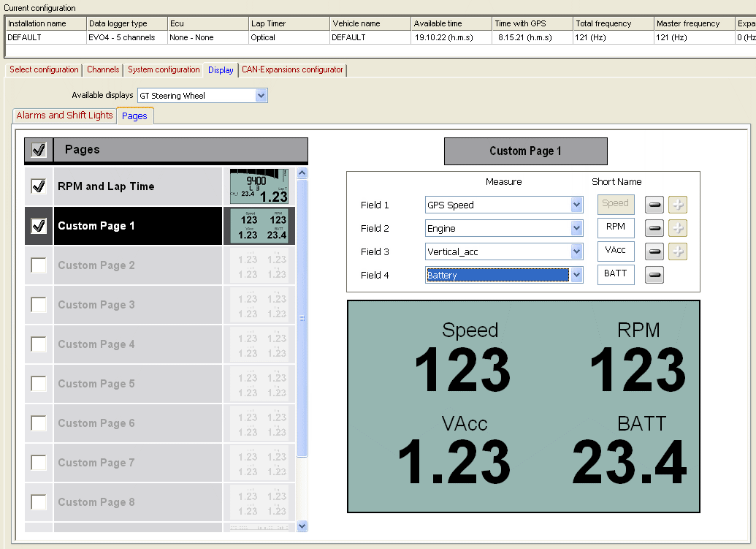756x549 pixels.
Task: Uncheck the RPM and Lap Time checkbox
Action: coord(39,186)
